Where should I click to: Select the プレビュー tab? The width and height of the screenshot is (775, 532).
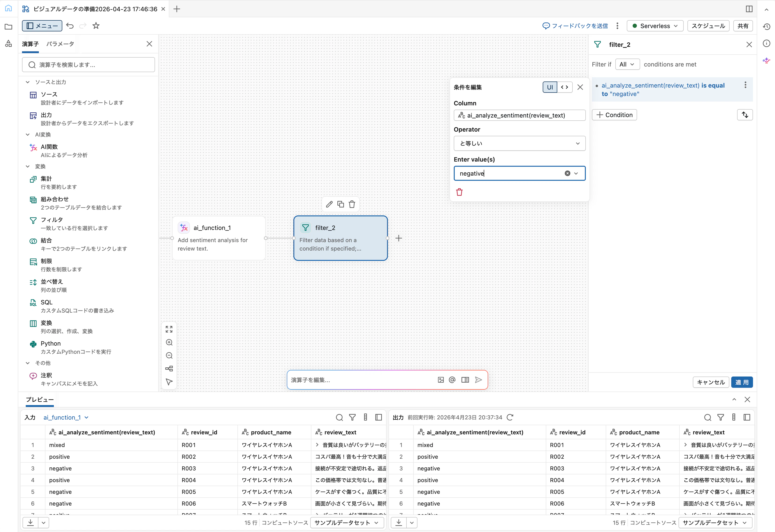click(x=40, y=399)
